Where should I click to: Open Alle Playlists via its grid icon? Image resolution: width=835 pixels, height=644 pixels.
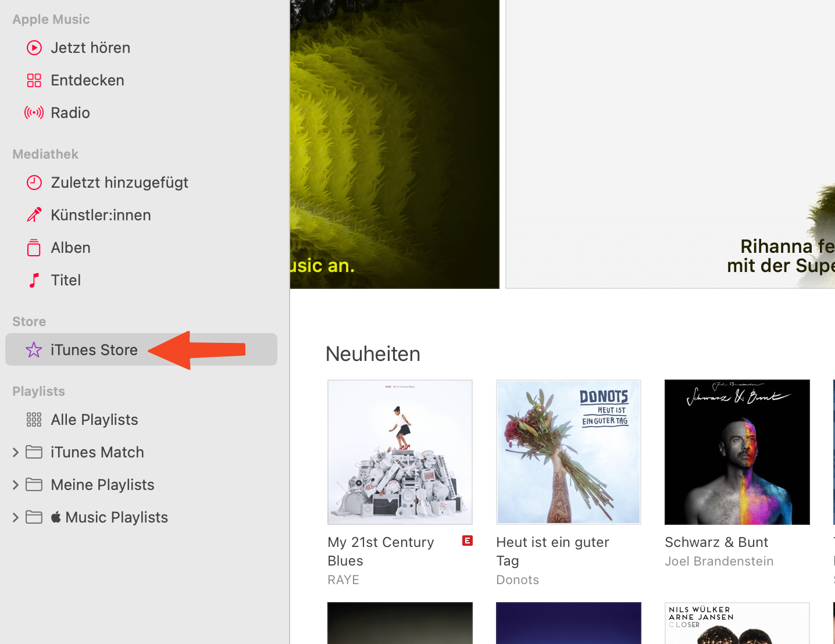(34, 420)
